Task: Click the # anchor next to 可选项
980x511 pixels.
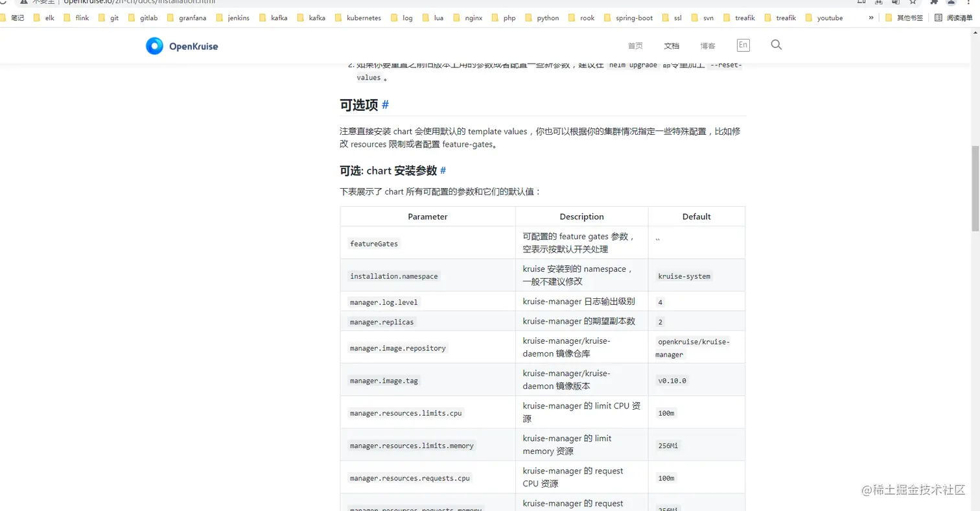Action: [386, 104]
